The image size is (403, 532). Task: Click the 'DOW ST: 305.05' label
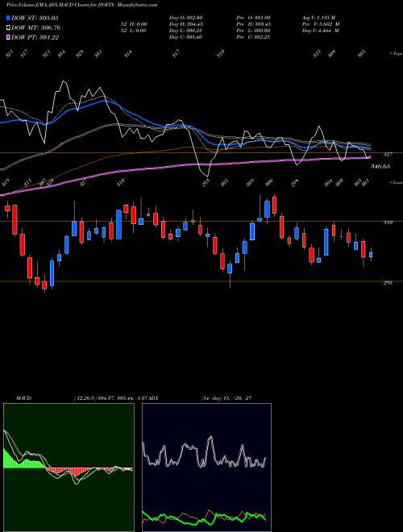pyautogui.click(x=35, y=18)
